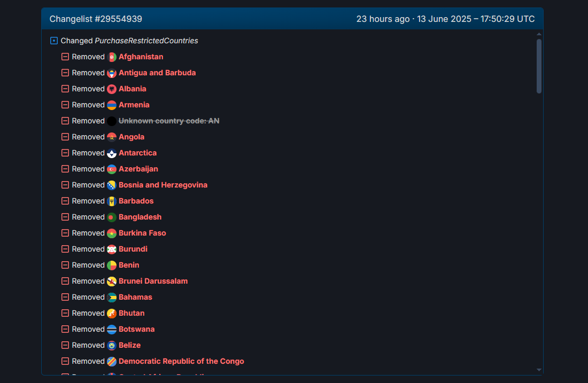Image resolution: width=588 pixels, height=383 pixels.
Task: Select the Burundi entry text
Action: pos(133,249)
